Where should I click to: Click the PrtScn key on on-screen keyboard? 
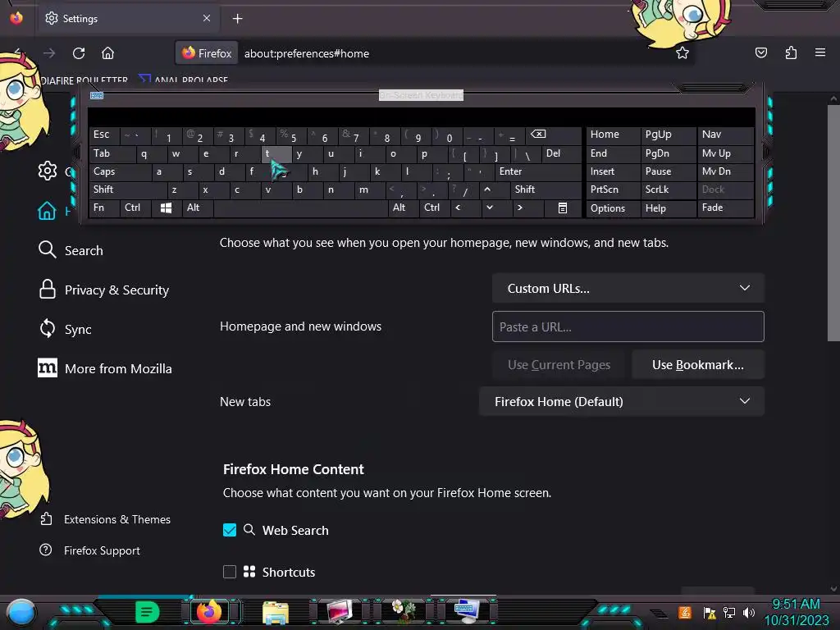tap(613, 189)
